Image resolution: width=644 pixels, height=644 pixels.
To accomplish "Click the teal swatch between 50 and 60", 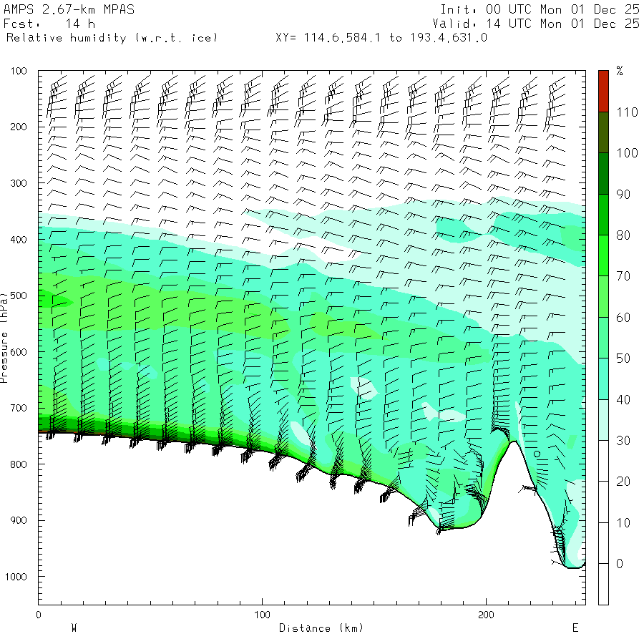I will click(603, 338).
